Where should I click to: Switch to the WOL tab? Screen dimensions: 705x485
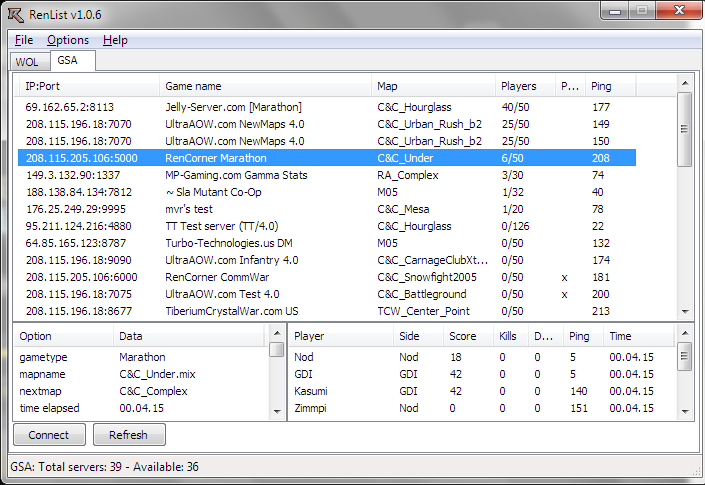coord(27,62)
